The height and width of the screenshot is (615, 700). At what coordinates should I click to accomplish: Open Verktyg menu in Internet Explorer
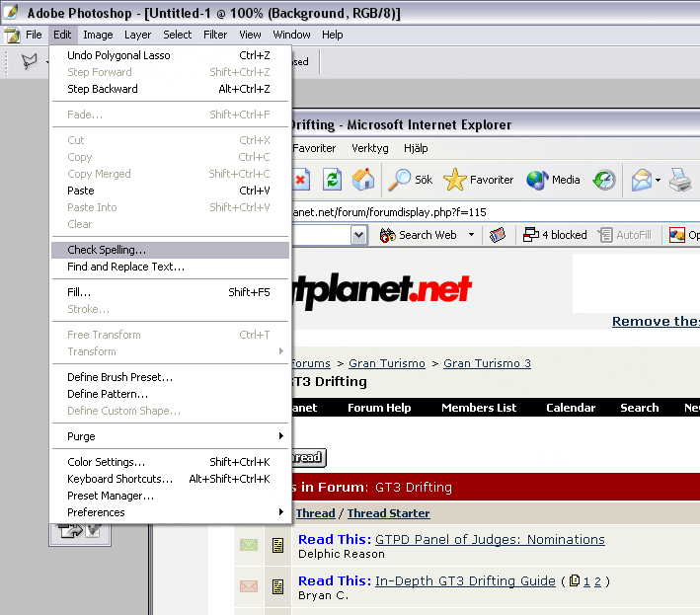[369, 148]
